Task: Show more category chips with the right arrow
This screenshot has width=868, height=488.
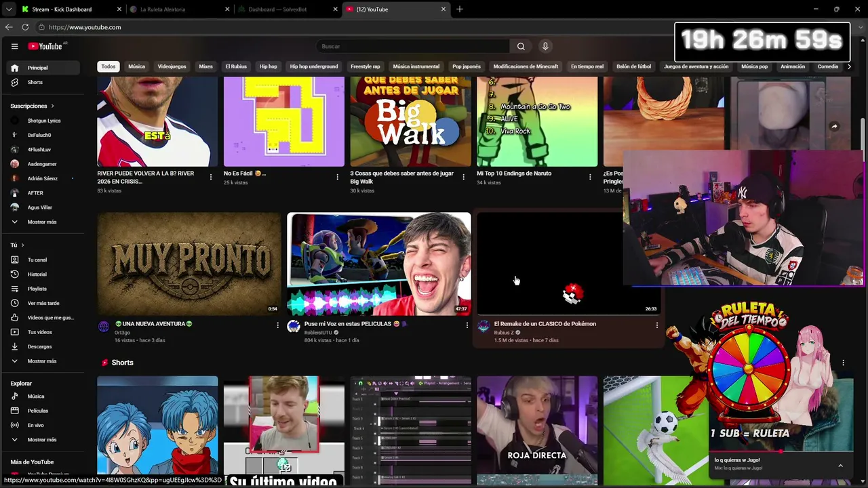Action: (849, 66)
